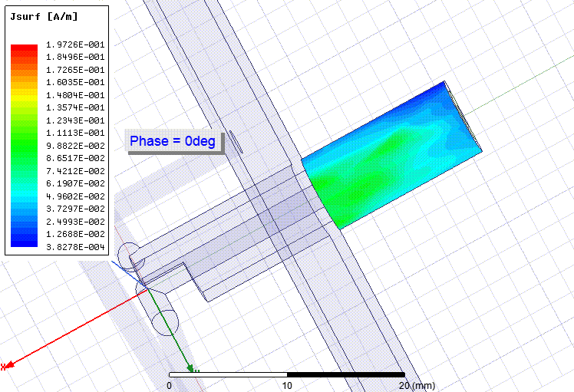
Task: Click the 3.7297E-002 legend value
Action: [75, 209]
